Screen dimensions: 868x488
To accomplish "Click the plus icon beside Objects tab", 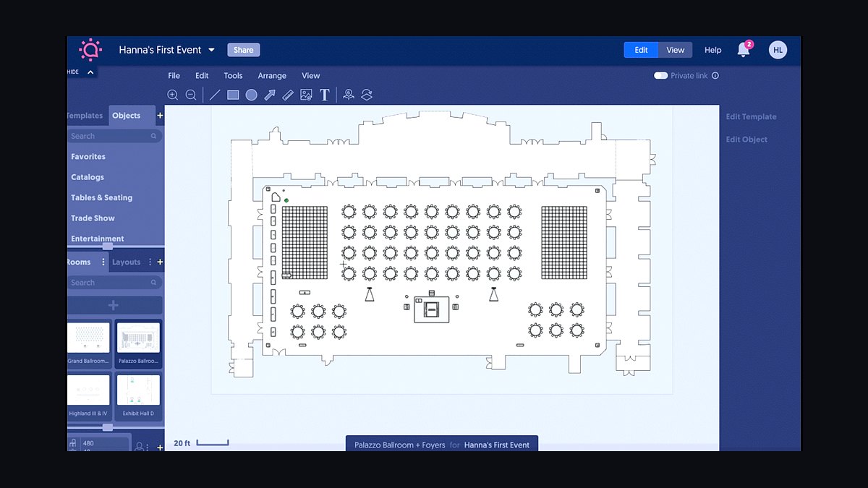I will 160,116.
